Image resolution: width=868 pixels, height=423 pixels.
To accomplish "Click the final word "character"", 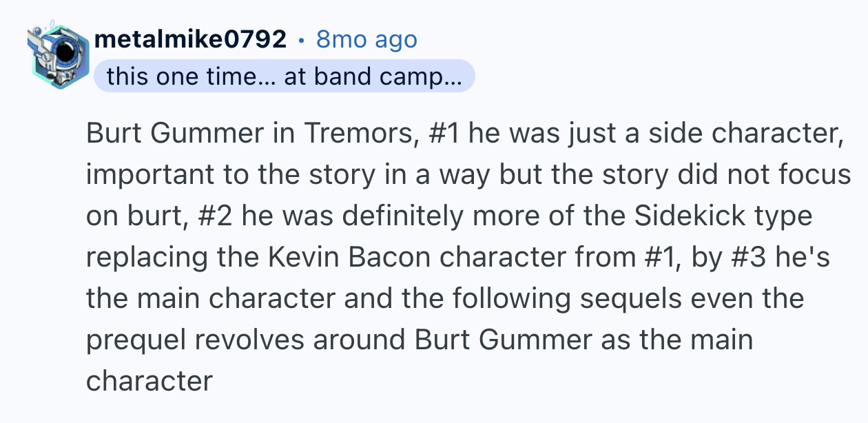I will click(x=149, y=381).
